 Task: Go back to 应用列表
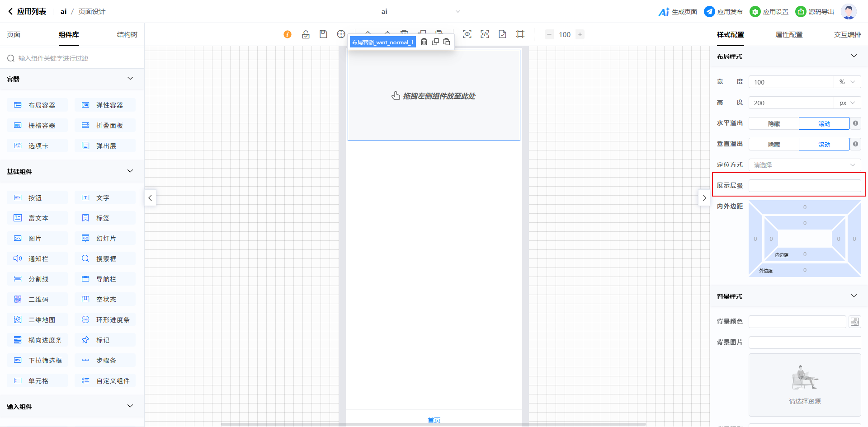(x=27, y=12)
